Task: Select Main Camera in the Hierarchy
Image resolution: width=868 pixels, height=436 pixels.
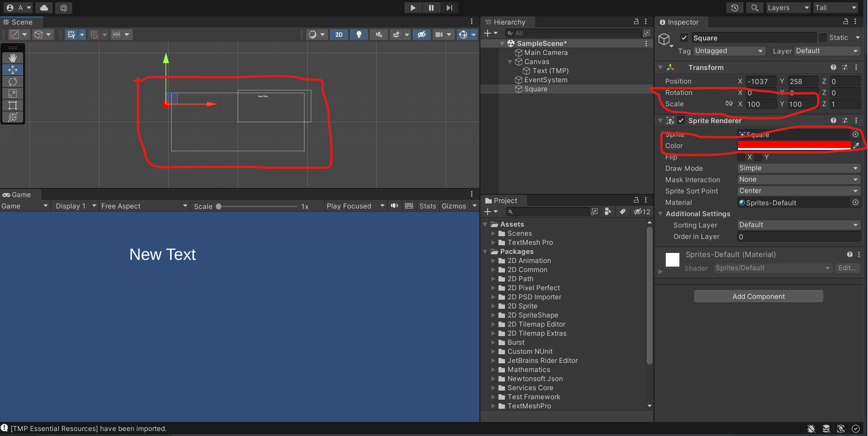Action: pyautogui.click(x=545, y=53)
